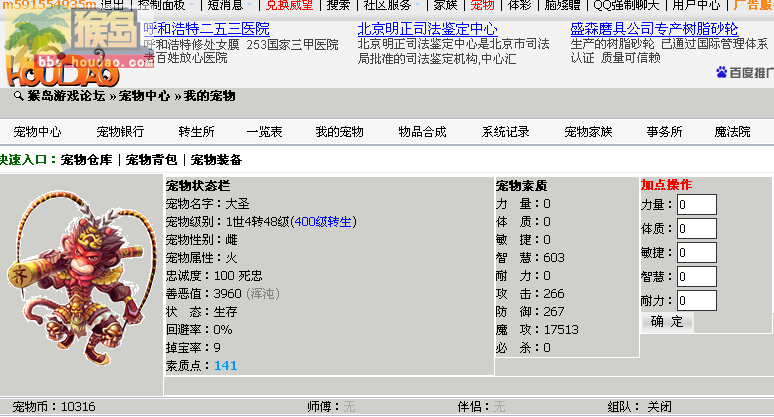774x417 pixels.
Task: Click the 百度推广 text link
Action: pyautogui.click(x=751, y=73)
